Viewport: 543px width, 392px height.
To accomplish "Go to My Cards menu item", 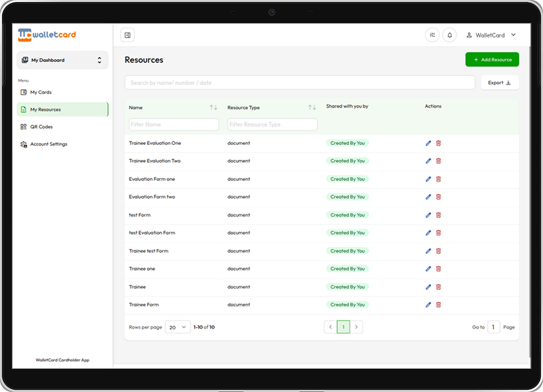I will 62,93.
